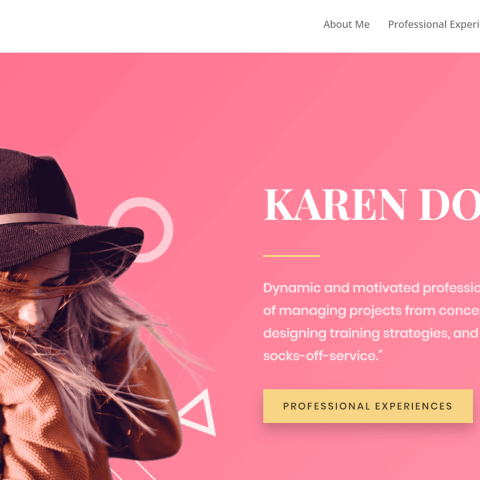The height and width of the screenshot is (480, 480).
Task: Click the word KAREN in the heading
Action: [336, 204]
